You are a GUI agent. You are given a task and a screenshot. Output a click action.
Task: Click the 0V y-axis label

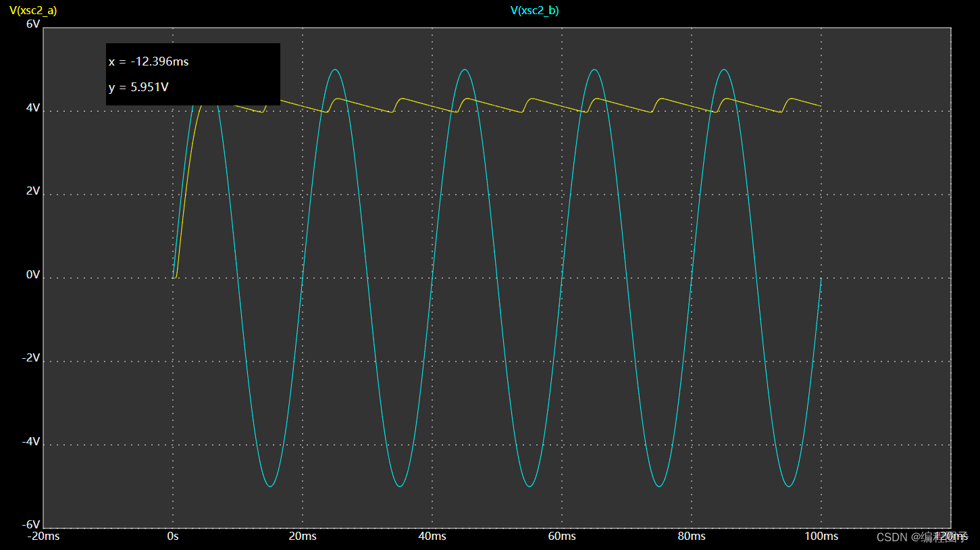[33, 274]
